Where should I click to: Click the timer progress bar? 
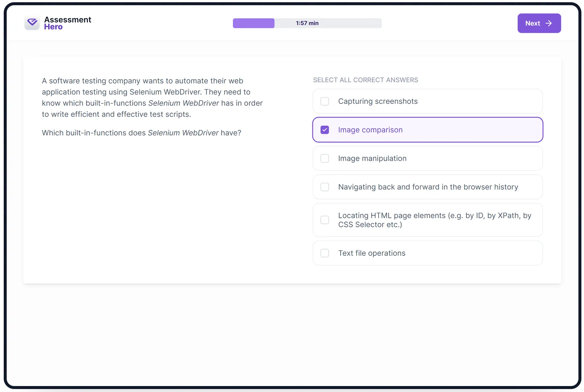[x=307, y=23]
